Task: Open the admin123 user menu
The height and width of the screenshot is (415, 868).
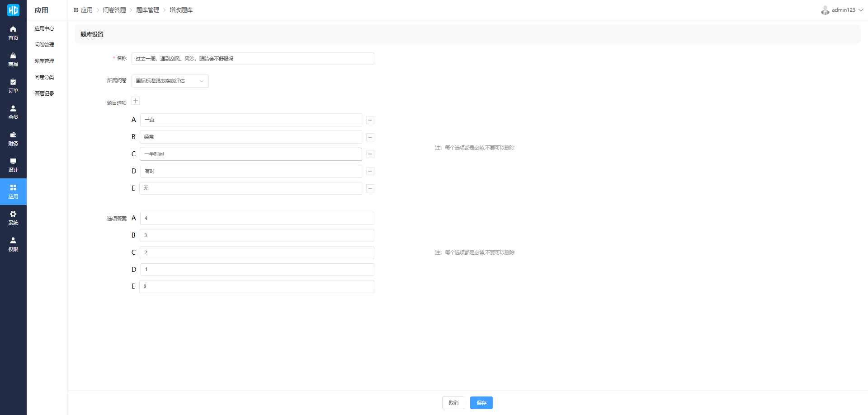Action: coord(842,10)
